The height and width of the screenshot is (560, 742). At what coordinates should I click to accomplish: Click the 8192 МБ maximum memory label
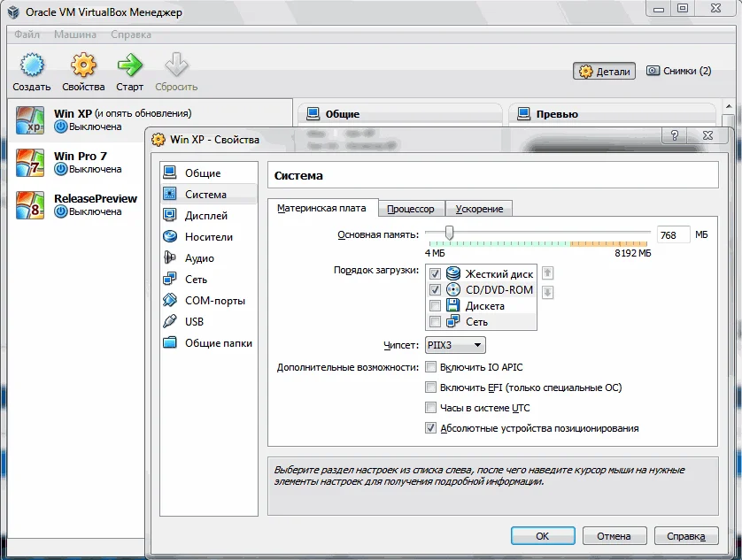pos(633,253)
